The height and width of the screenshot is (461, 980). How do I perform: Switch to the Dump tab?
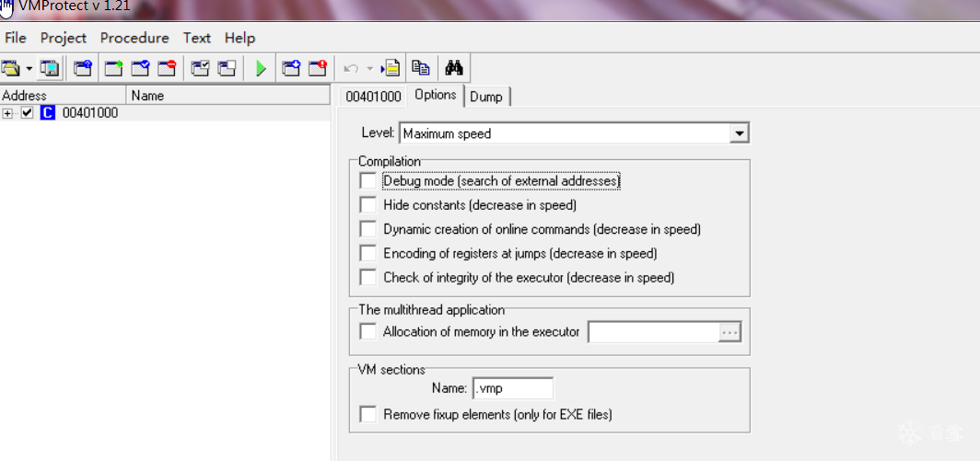pyautogui.click(x=486, y=97)
